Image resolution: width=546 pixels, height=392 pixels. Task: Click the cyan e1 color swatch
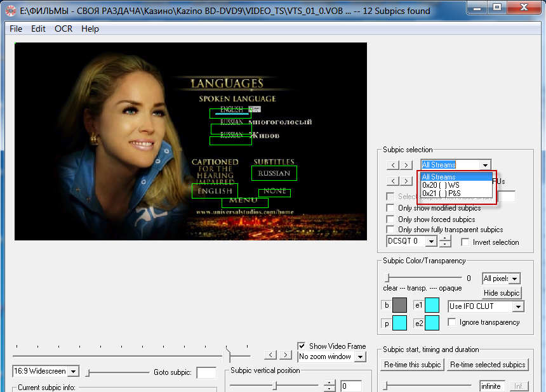click(432, 305)
